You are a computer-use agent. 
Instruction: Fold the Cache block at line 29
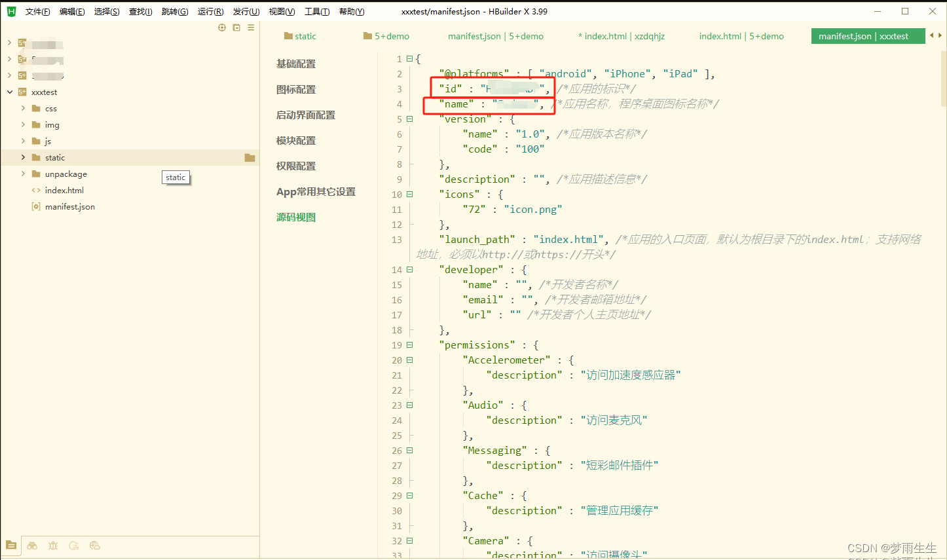click(x=409, y=496)
